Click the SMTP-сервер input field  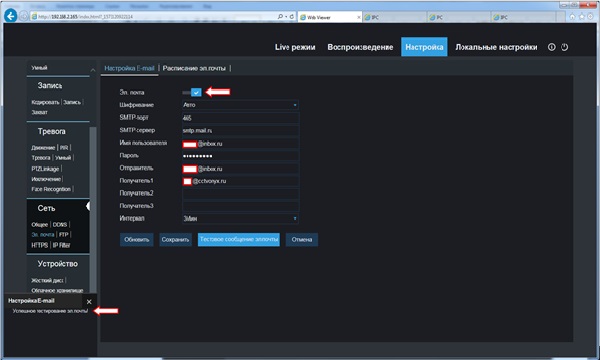[240, 130]
